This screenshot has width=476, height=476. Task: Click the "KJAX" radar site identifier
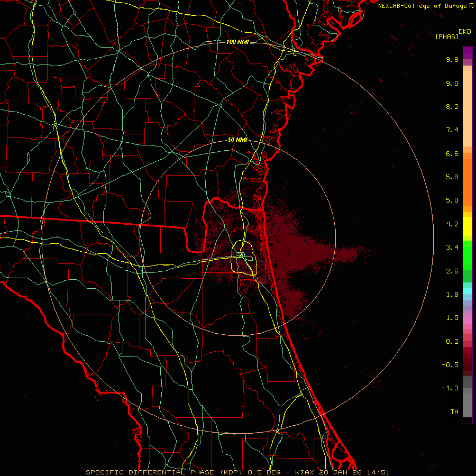306,472
